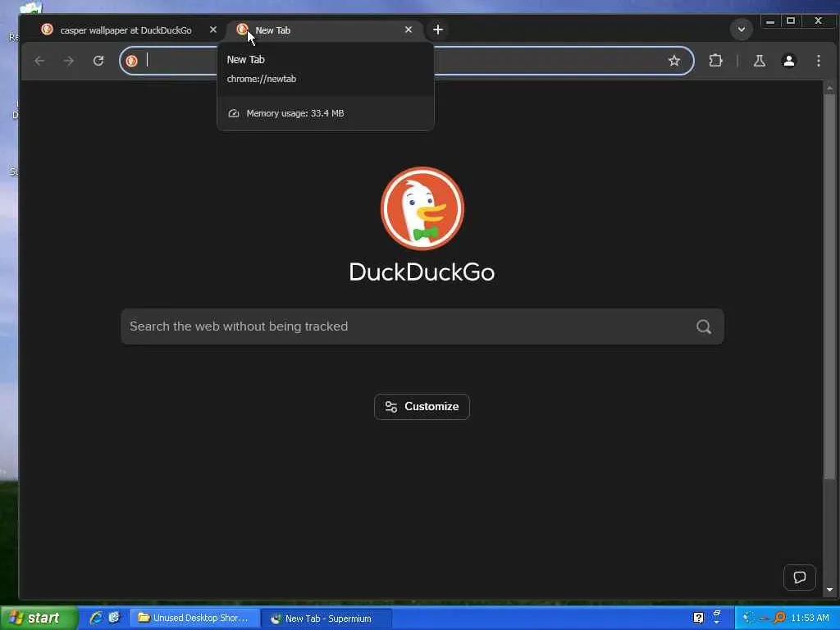
Task: Close the New Tab tab
Action: point(409,30)
